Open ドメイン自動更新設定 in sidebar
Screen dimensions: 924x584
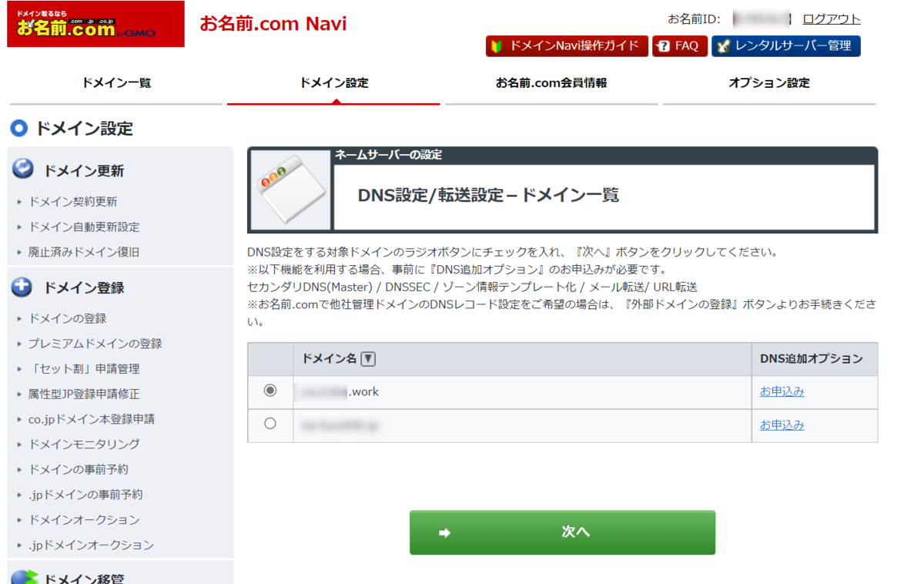tap(84, 227)
